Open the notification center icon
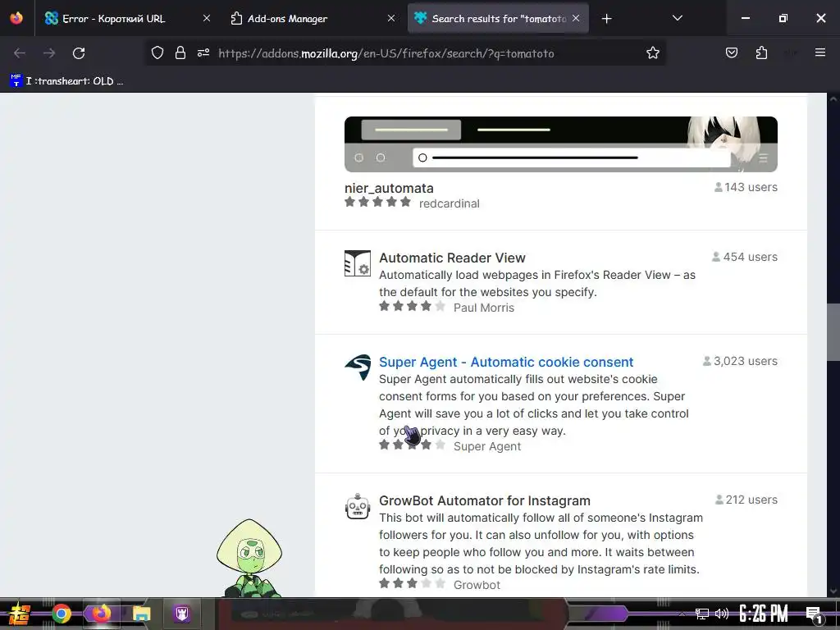 point(813,614)
